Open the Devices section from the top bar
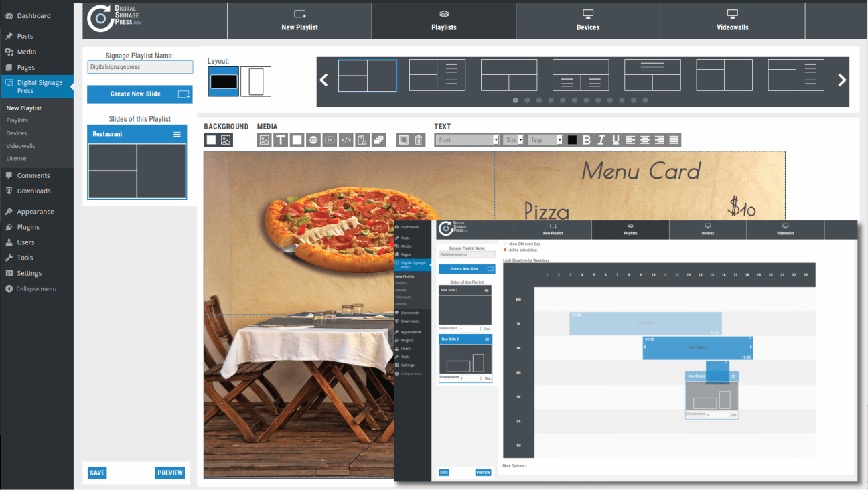The width and height of the screenshot is (868, 492). 587,21
